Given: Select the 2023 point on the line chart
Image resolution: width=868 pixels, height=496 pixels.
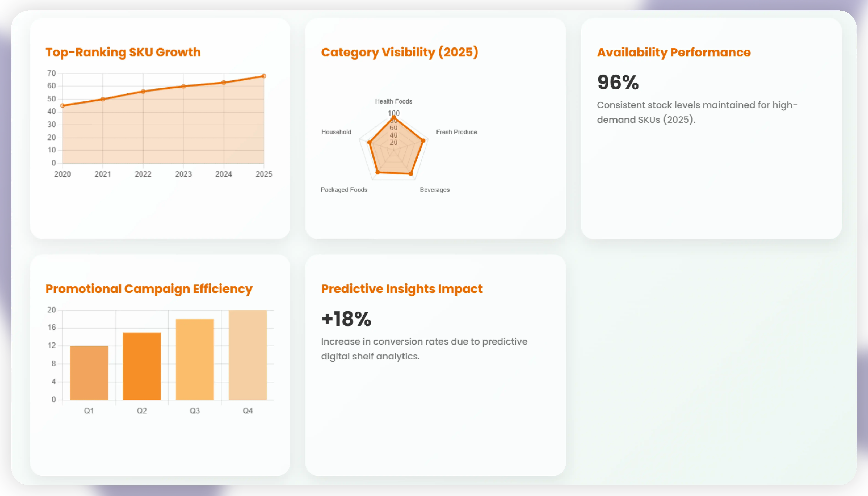Looking at the screenshot, I should 183,86.
